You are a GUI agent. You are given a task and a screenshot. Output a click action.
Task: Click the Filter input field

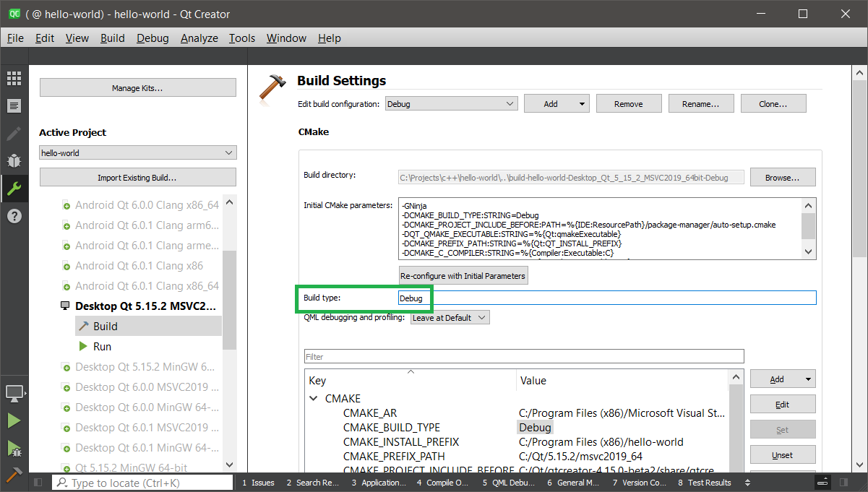click(524, 357)
